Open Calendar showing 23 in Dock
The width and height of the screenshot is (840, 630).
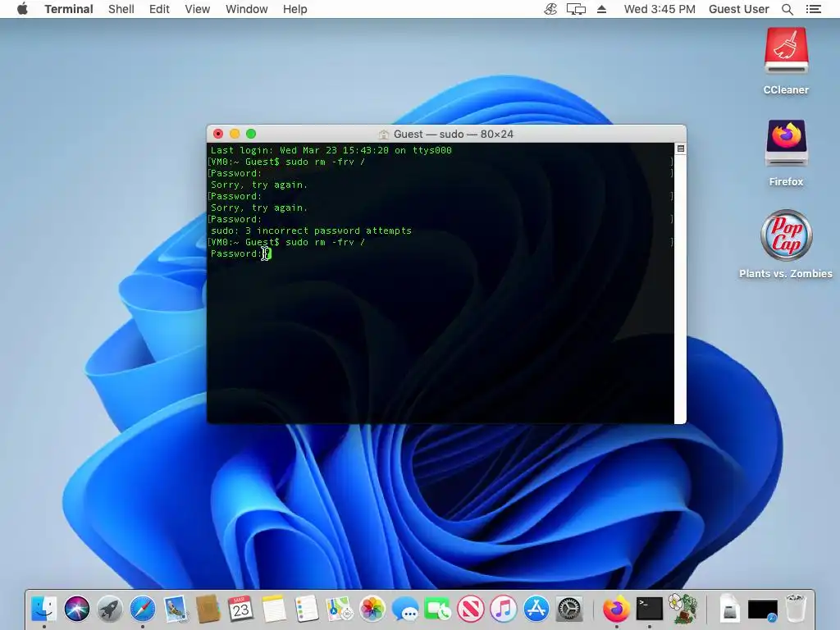pyautogui.click(x=240, y=609)
